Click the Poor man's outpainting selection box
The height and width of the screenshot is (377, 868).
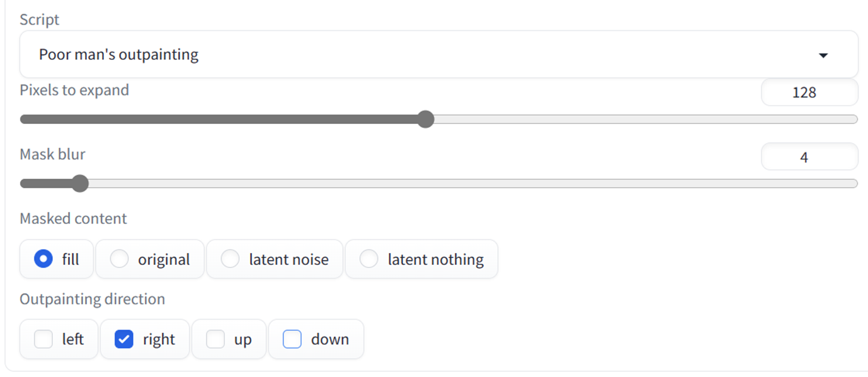point(438,55)
